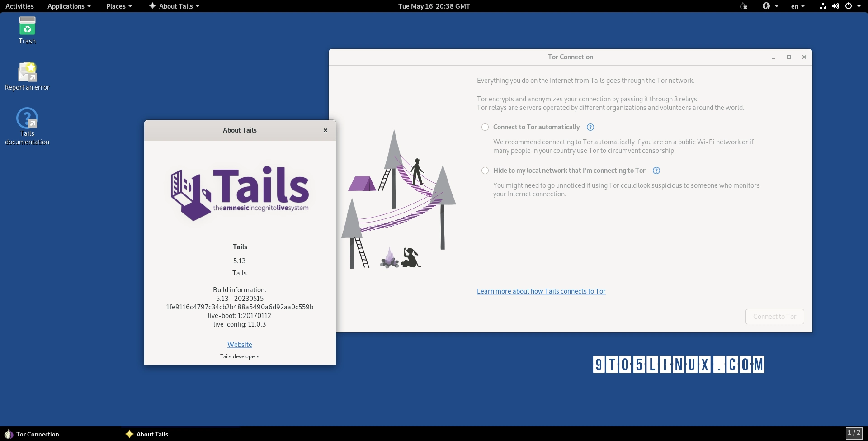Select Hide to my local network option

(x=485, y=171)
